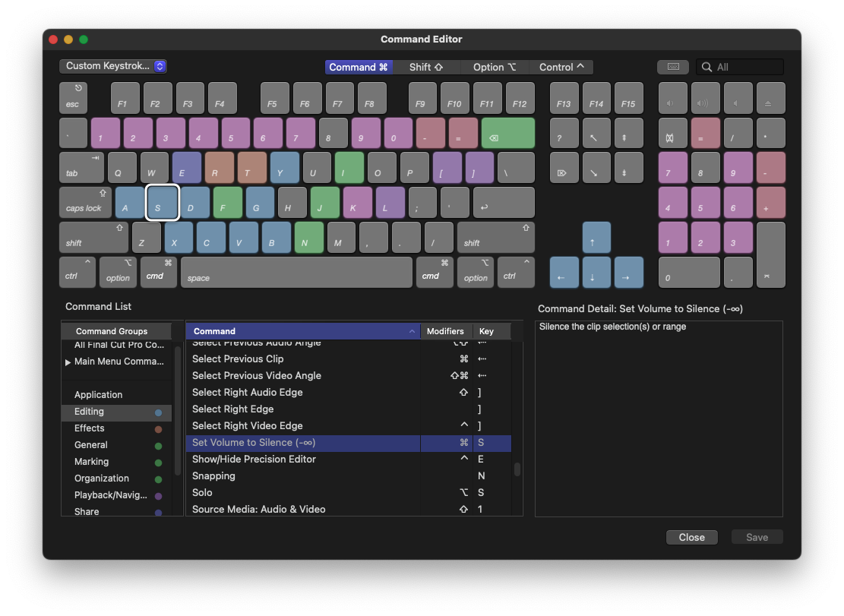844x616 pixels.
Task: Click the space bar key
Action: pos(296,272)
